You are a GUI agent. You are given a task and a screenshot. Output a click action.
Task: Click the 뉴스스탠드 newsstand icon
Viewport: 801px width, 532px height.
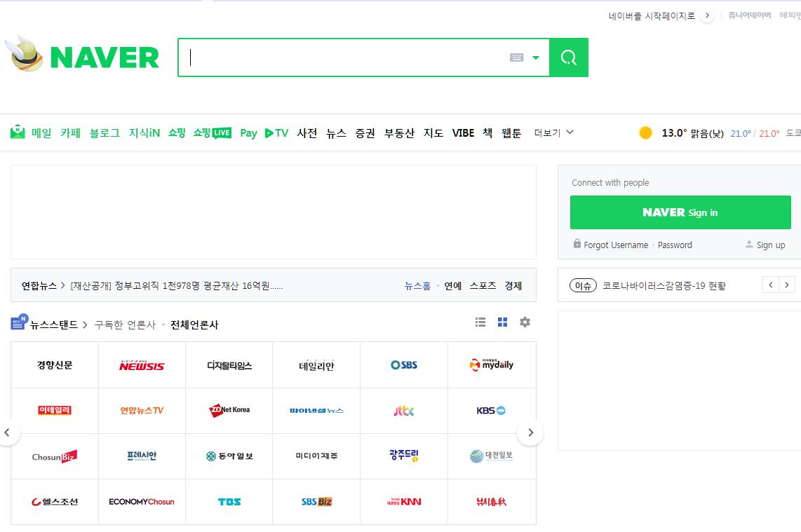pos(20,322)
